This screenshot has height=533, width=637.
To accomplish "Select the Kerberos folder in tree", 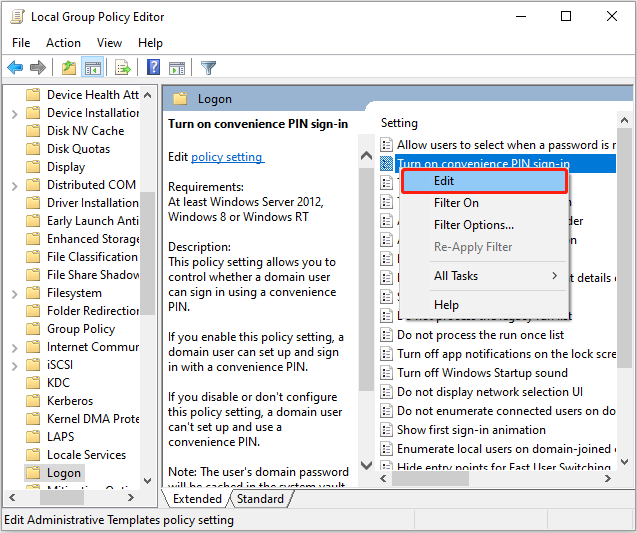I will coord(70,401).
